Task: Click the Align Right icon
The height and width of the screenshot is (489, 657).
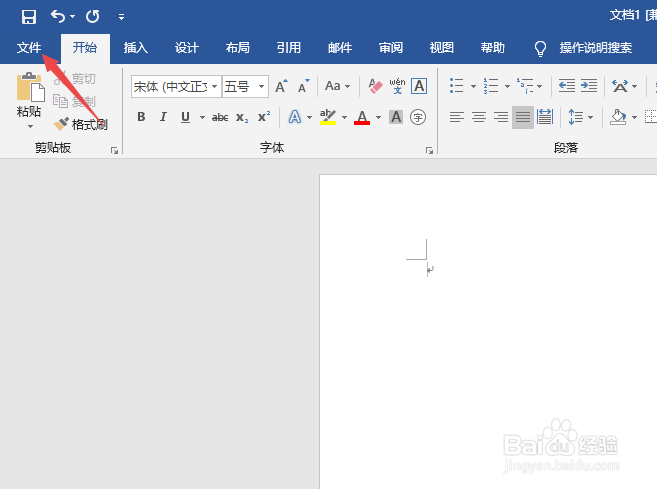Action: (501, 117)
